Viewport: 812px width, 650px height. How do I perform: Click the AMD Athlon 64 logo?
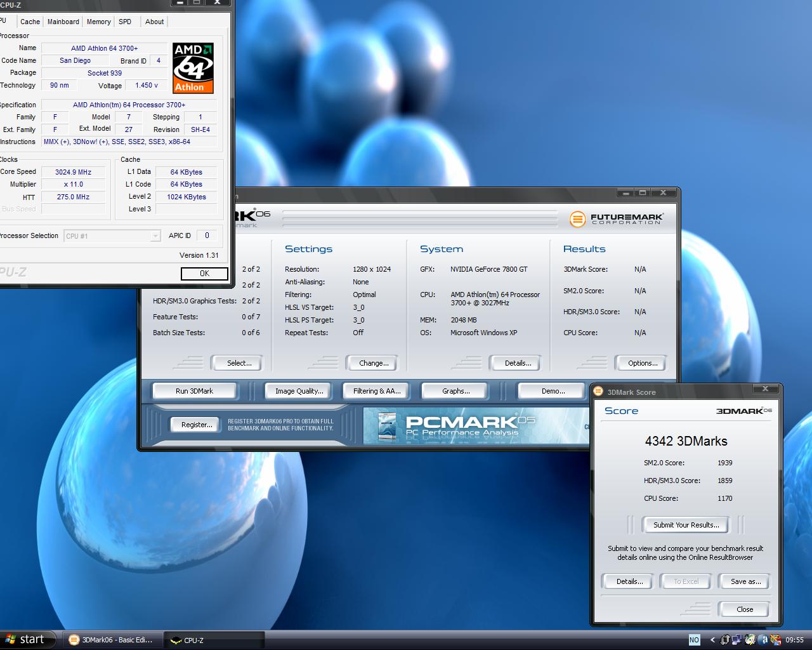pos(193,68)
